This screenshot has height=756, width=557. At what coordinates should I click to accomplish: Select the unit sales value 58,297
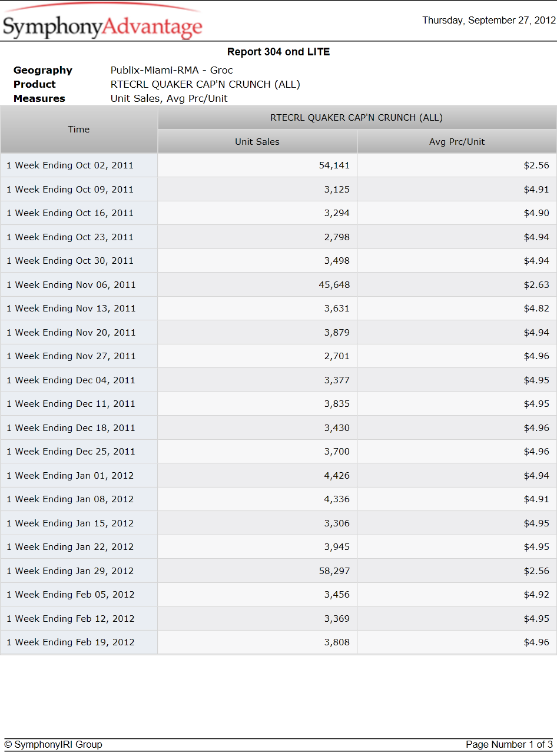click(334, 571)
